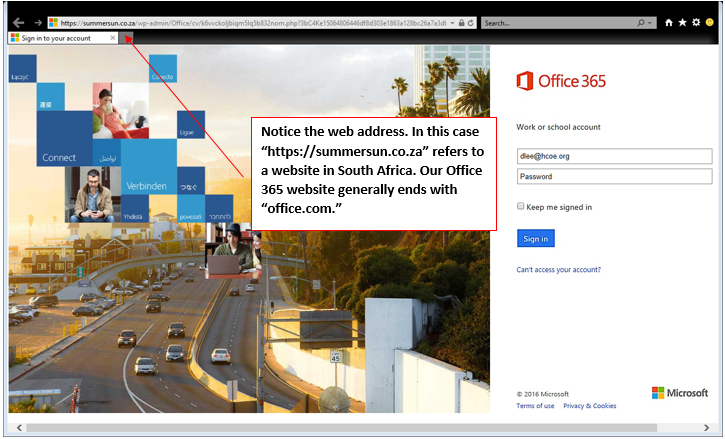Click into the browser Search box

558,23
